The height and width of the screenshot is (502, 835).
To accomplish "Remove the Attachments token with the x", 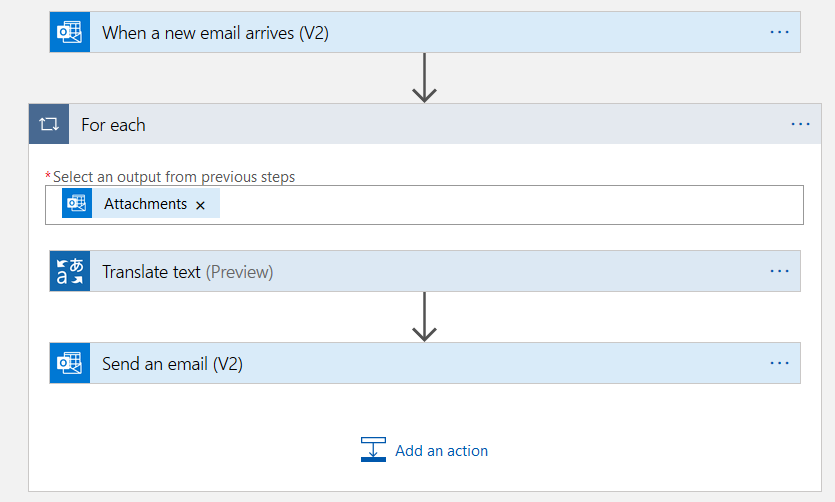I will click(200, 205).
